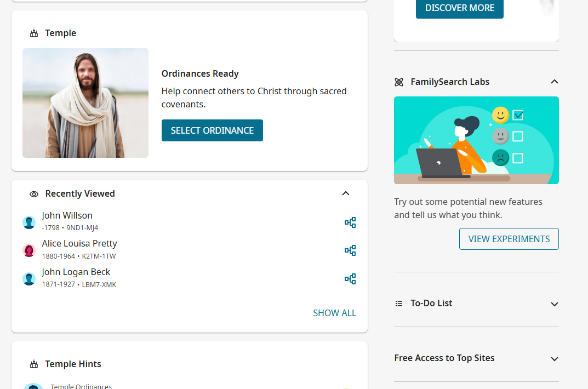Collapse the FamilySearch Labs panel
The image size is (588, 389).
554,82
